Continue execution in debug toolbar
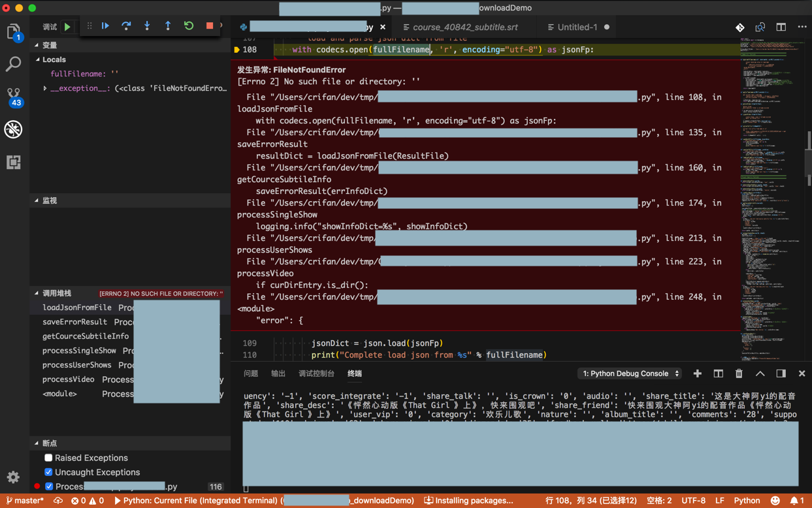 [105, 26]
